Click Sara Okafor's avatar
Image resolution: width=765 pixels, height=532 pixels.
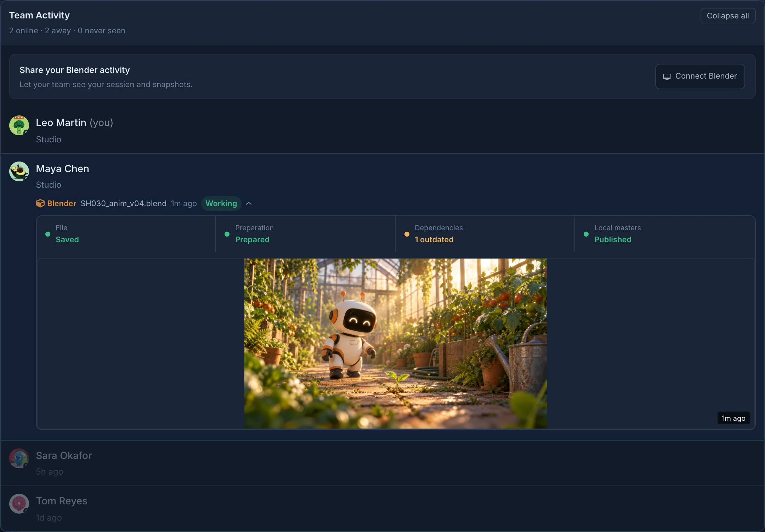click(19, 458)
